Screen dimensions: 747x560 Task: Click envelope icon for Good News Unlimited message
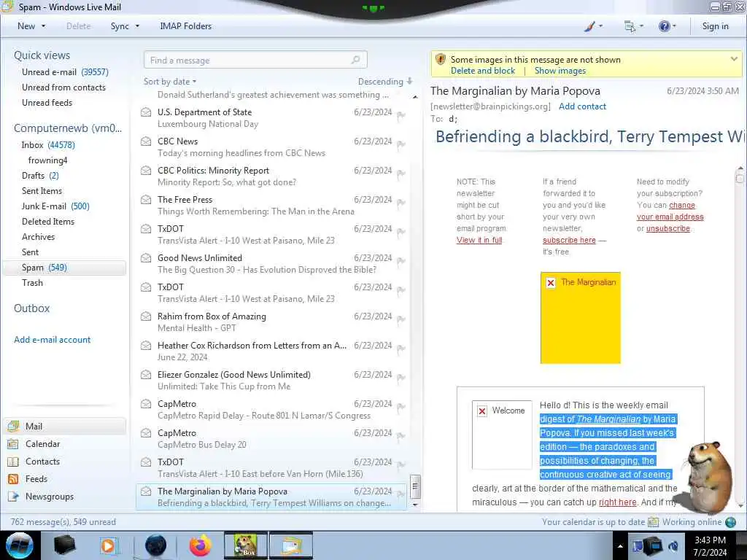(146, 258)
